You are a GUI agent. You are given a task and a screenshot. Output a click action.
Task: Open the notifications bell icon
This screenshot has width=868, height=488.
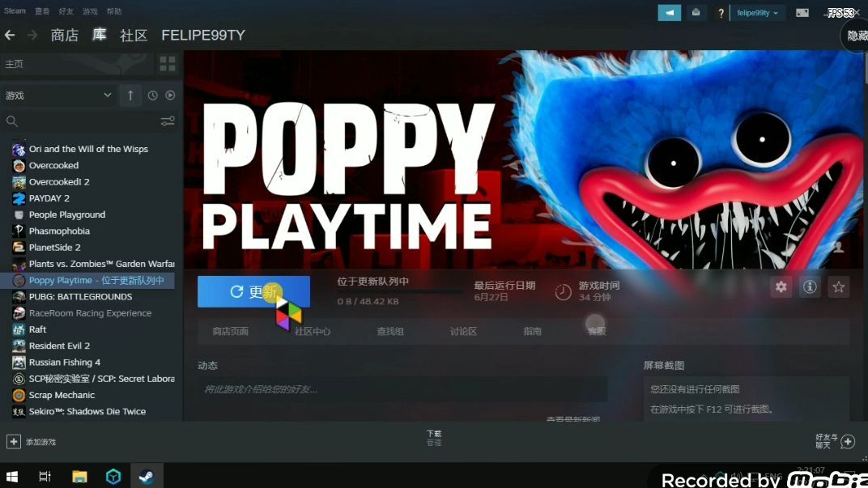click(x=696, y=13)
